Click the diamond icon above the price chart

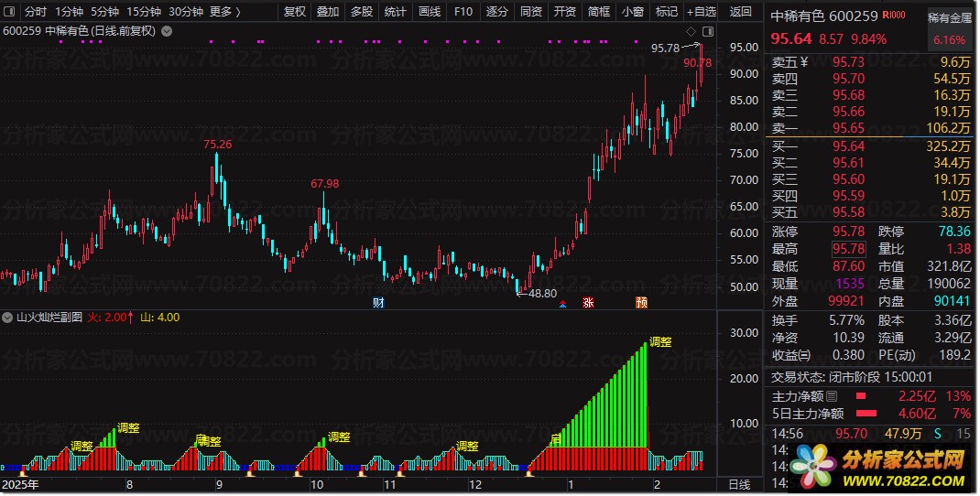pyautogui.click(x=691, y=31)
